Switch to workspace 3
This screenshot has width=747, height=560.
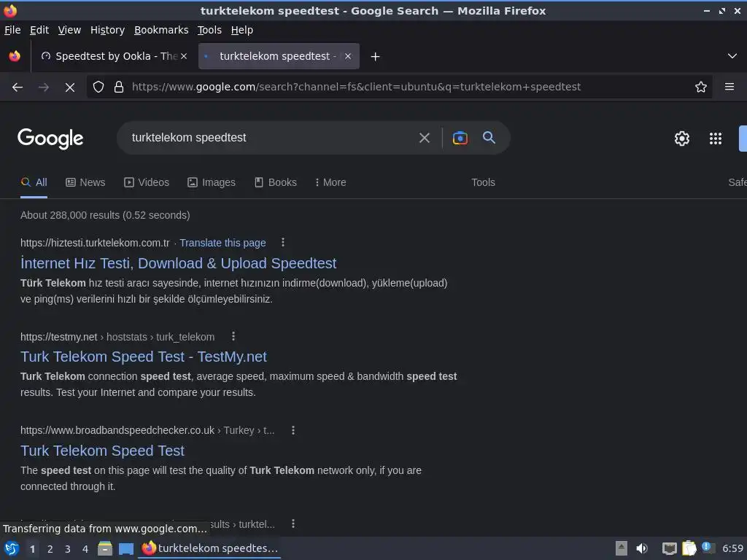[68, 549]
